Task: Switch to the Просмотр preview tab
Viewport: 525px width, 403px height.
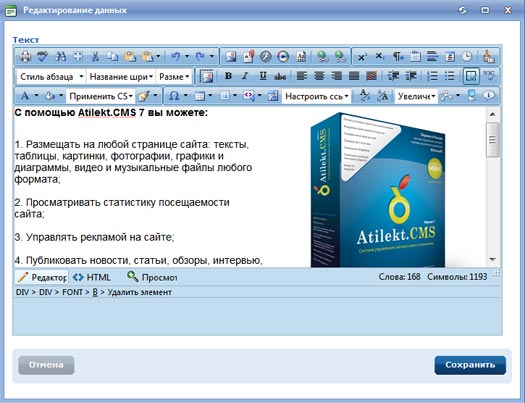Action: (152, 277)
